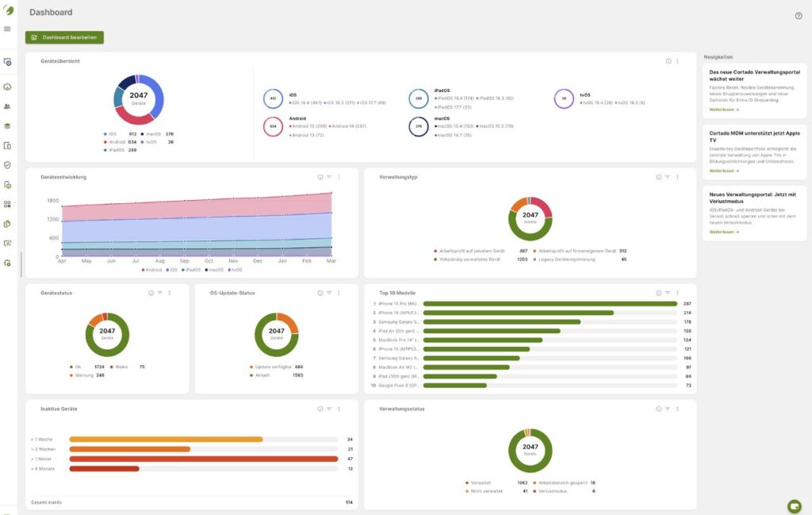Open the users group icon in sidebar
The image size is (812, 515).
8,106
